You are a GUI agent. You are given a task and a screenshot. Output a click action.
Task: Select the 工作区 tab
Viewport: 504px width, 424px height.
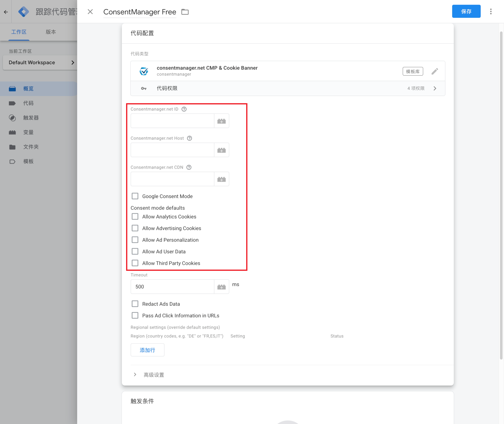coord(19,32)
